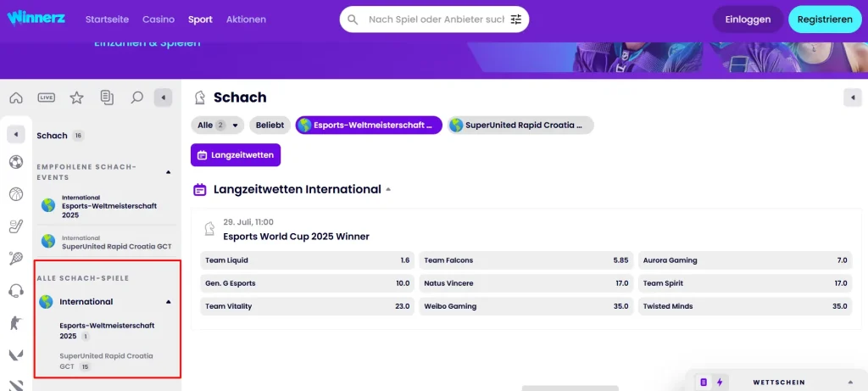This screenshot has width=868, height=391.
Task: Select the Counter-Strike shooter icon
Action: [x=16, y=322]
